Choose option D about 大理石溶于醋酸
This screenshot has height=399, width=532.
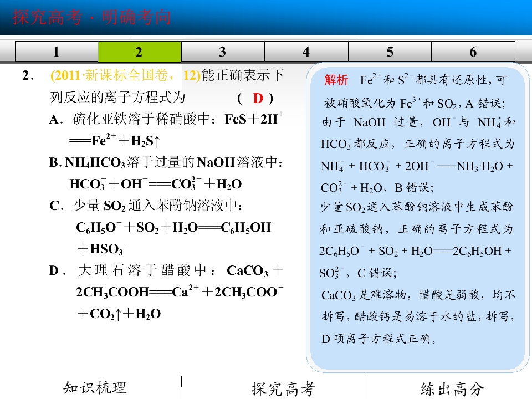pyautogui.click(x=166, y=292)
